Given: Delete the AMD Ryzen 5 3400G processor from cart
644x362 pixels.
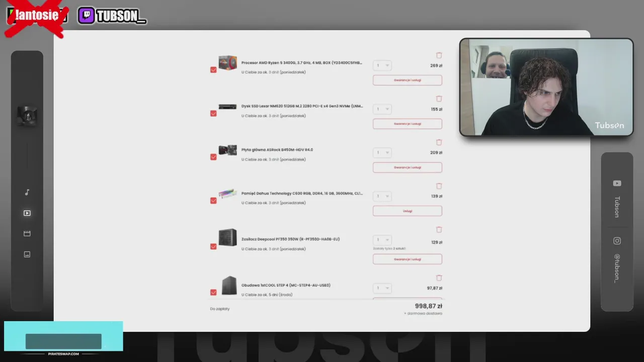Looking at the screenshot, I should click(x=439, y=55).
